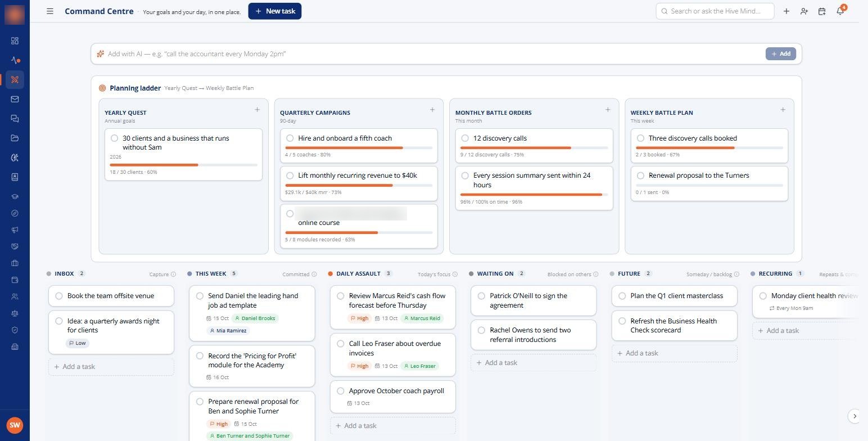Open the compass icon in sidebar
Image resolution: width=868 pixels, height=441 pixels.
click(x=15, y=213)
